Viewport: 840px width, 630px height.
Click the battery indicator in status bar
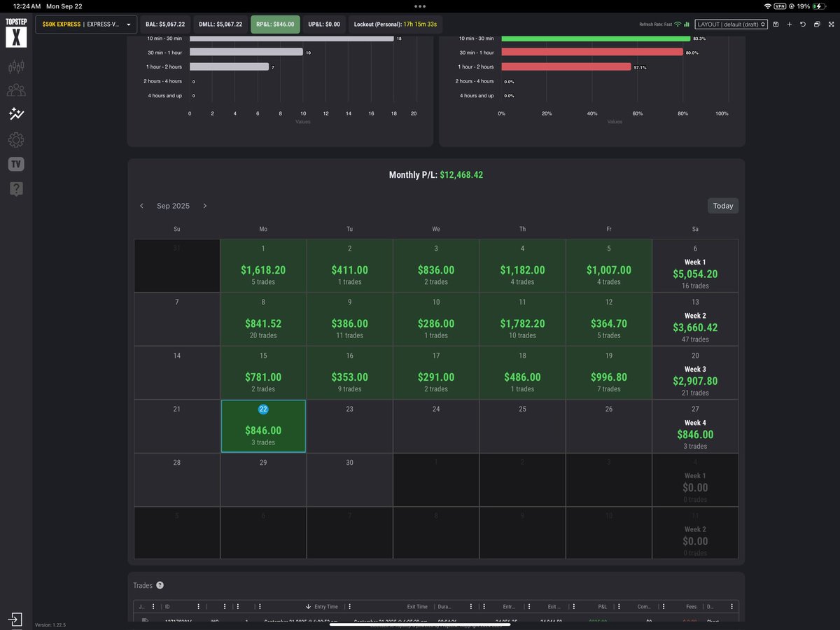[819, 6]
